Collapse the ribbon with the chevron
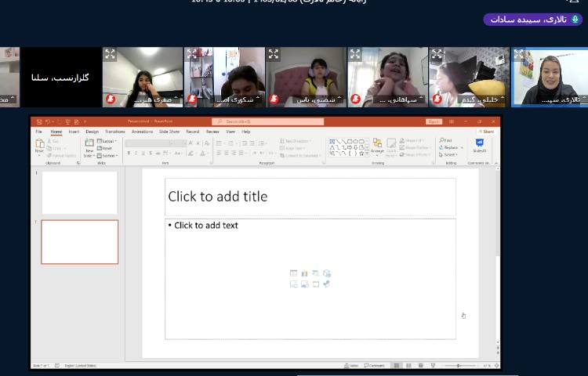The height and width of the screenshot is (376, 588). tap(496, 163)
